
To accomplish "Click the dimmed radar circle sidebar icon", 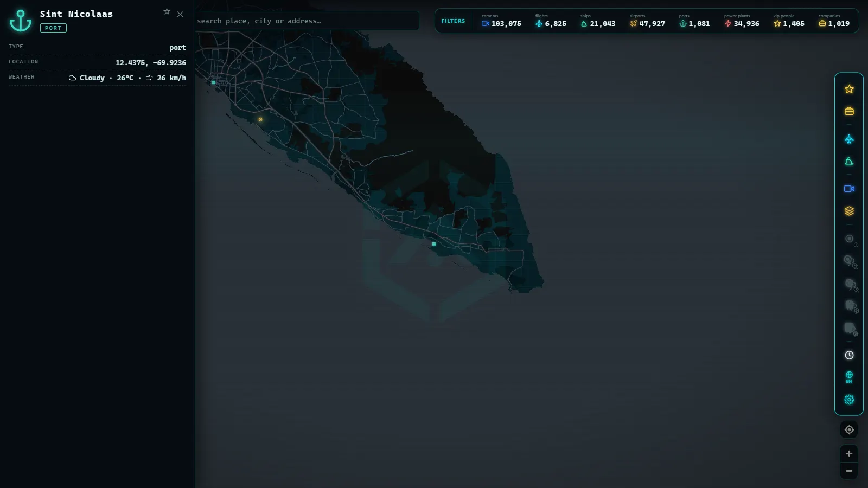I will [850, 239].
